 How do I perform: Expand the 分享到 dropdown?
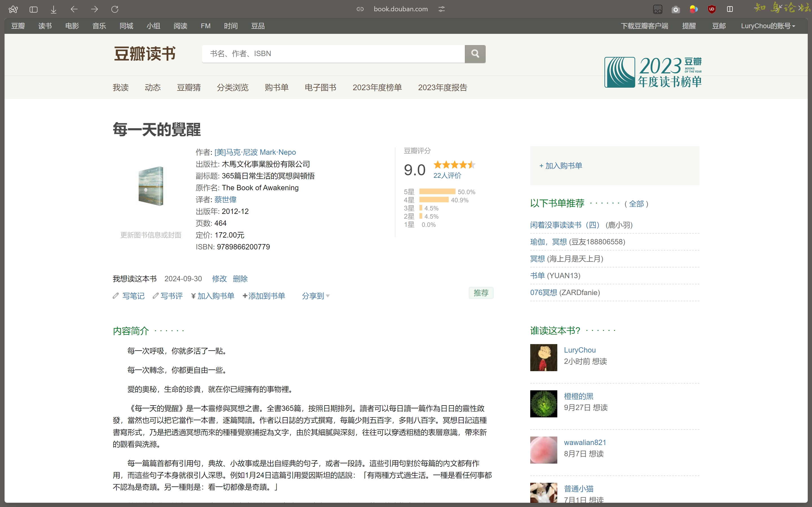(315, 296)
